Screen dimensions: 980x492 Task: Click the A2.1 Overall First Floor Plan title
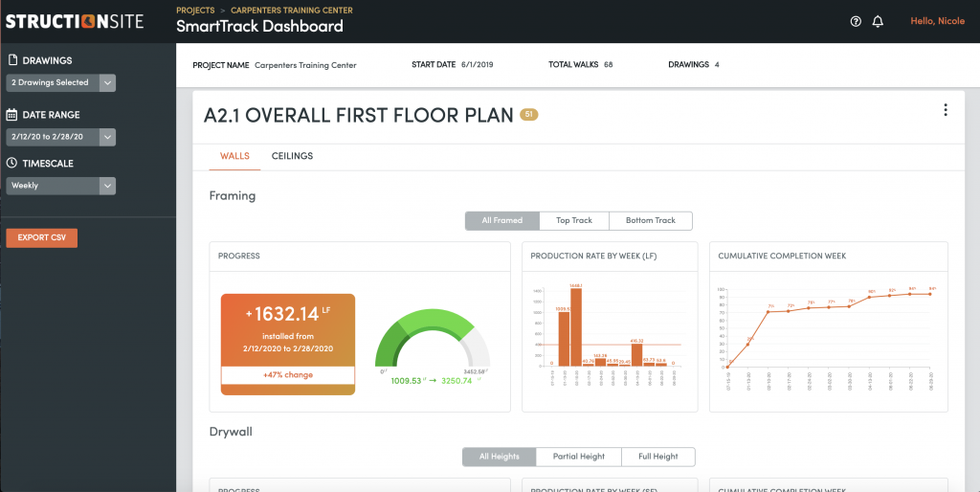358,116
